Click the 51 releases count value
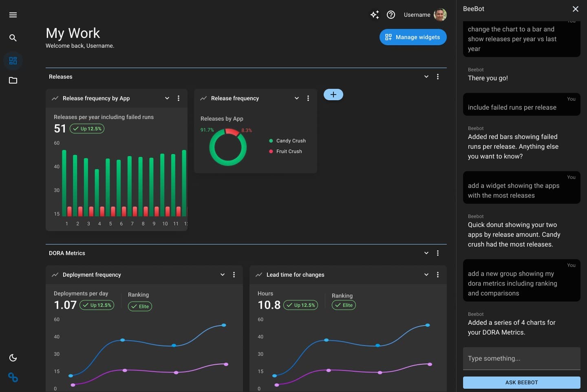Viewport: 587px width, 392px height. point(60,129)
